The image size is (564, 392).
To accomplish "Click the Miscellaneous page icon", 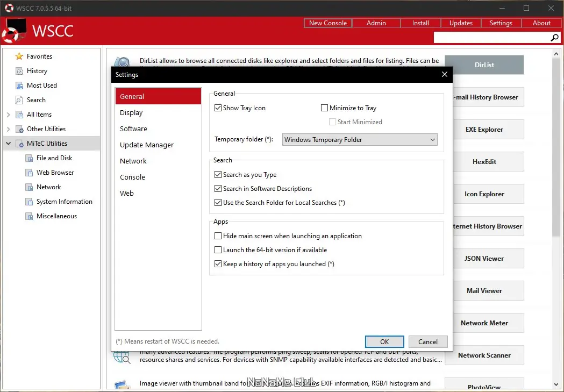I will tap(29, 216).
